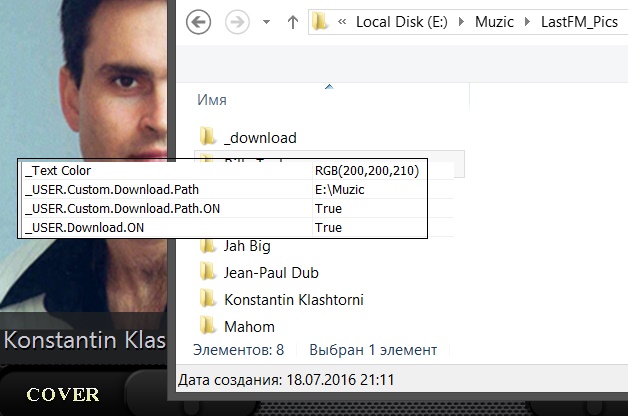This screenshot has height=416, width=628.
Task: Click the Jean-Paul Dub folder icon
Action: click(208, 272)
